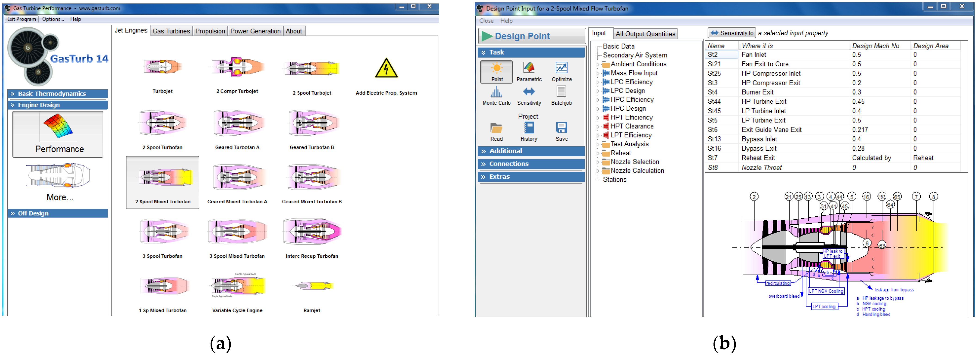The width and height of the screenshot is (980, 358).
Task: Open the Options menu
Action: click(x=53, y=19)
